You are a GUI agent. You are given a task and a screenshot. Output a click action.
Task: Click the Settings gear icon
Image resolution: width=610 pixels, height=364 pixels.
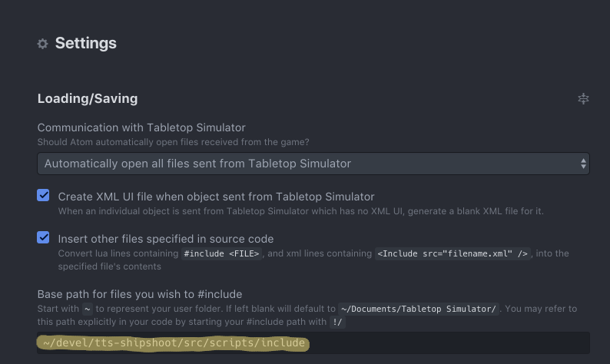[42, 44]
